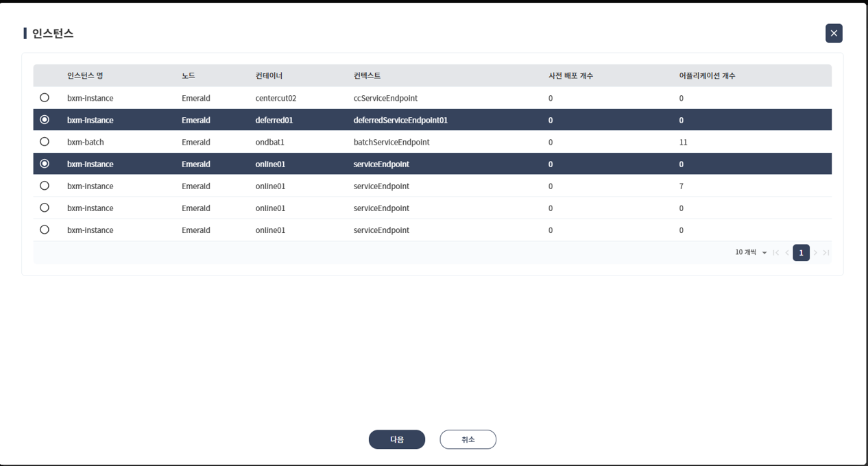Click the 취소 button
The image size is (868, 466).
pyautogui.click(x=468, y=439)
